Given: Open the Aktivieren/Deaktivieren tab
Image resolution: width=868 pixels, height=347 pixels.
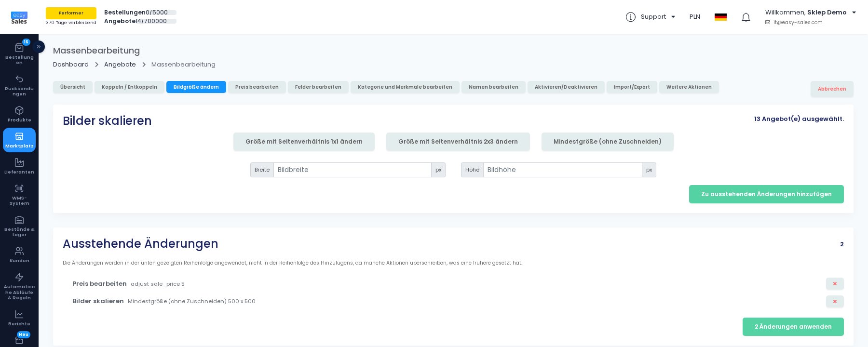Looking at the screenshot, I should click(x=566, y=87).
